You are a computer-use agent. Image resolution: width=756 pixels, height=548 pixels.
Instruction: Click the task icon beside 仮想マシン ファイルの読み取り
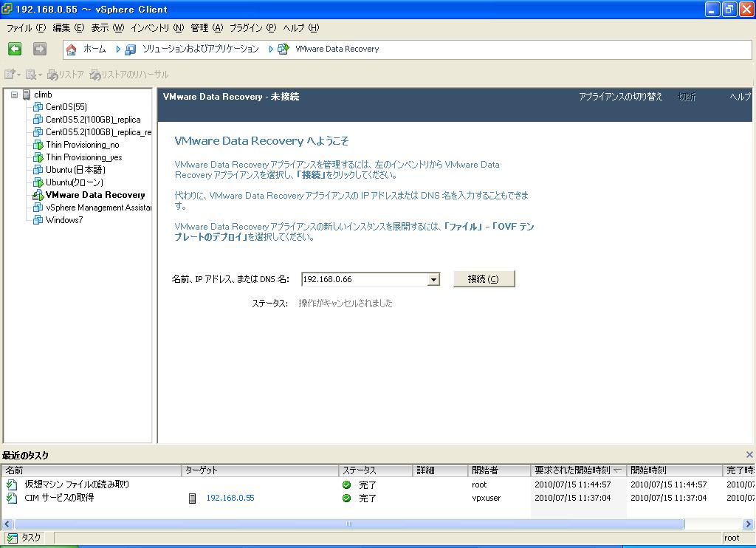point(12,484)
